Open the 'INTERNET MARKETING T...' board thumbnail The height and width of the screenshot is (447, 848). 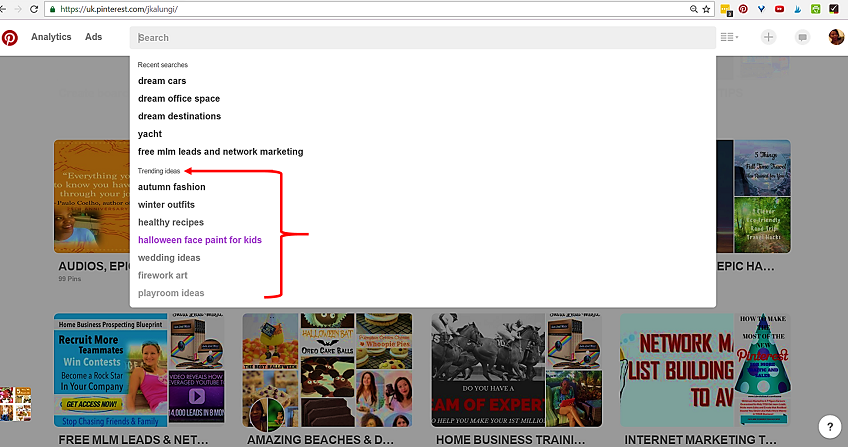click(705, 370)
